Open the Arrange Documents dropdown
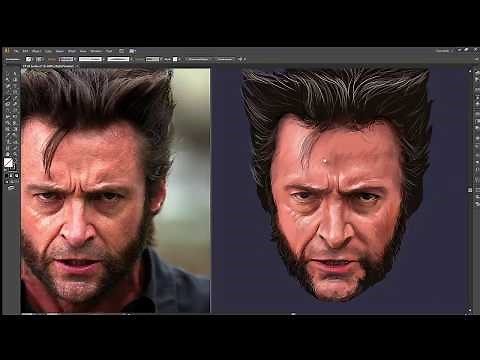Viewport: 480px width, 360px height. point(133,51)
